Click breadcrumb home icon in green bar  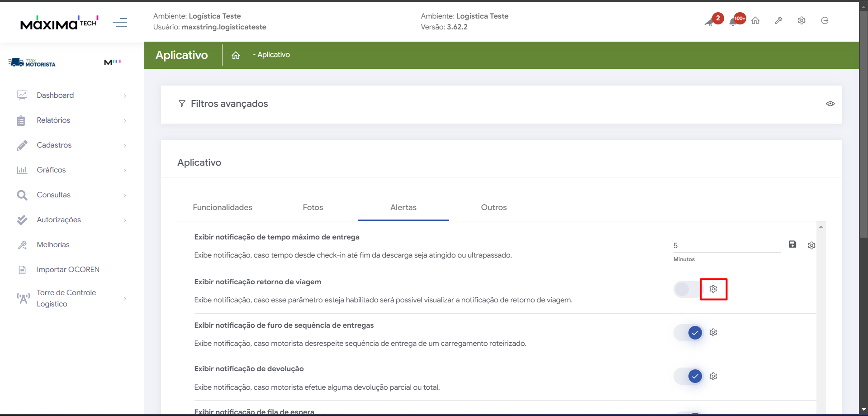pos(236,55)
